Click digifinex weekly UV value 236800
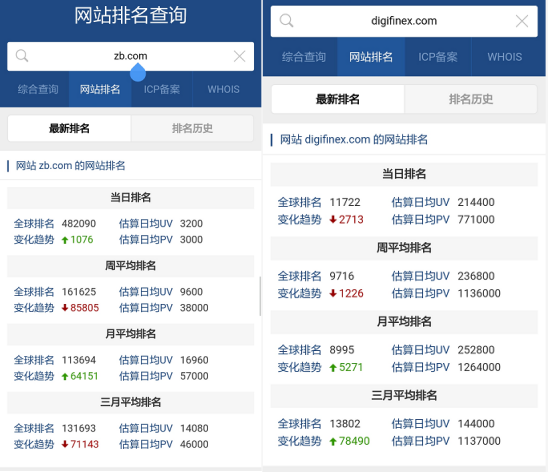 pyautogui.click(x=476, y=276)
